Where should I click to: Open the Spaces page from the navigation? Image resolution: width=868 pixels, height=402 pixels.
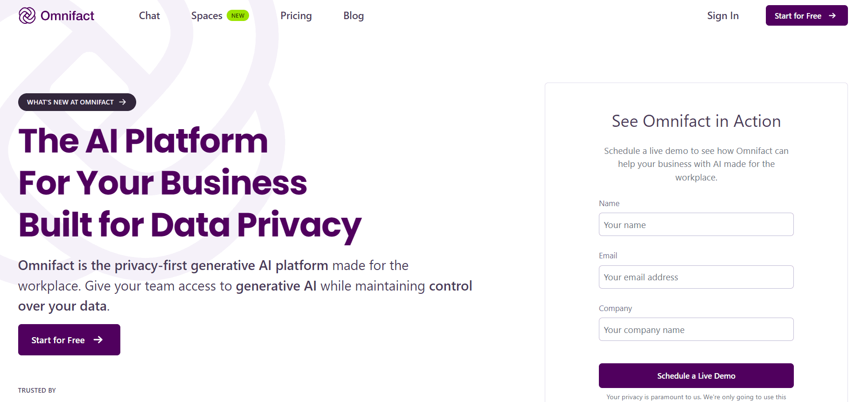point(207,15)
